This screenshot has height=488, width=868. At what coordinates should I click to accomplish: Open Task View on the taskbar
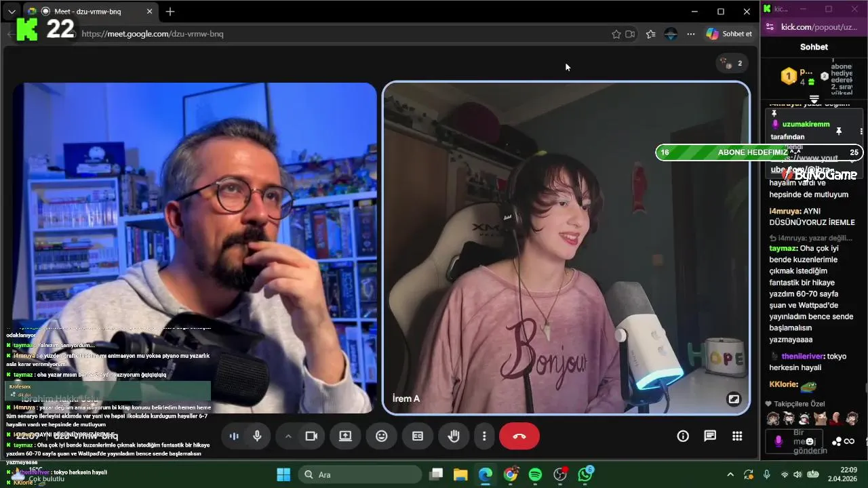tap(436, 474)
